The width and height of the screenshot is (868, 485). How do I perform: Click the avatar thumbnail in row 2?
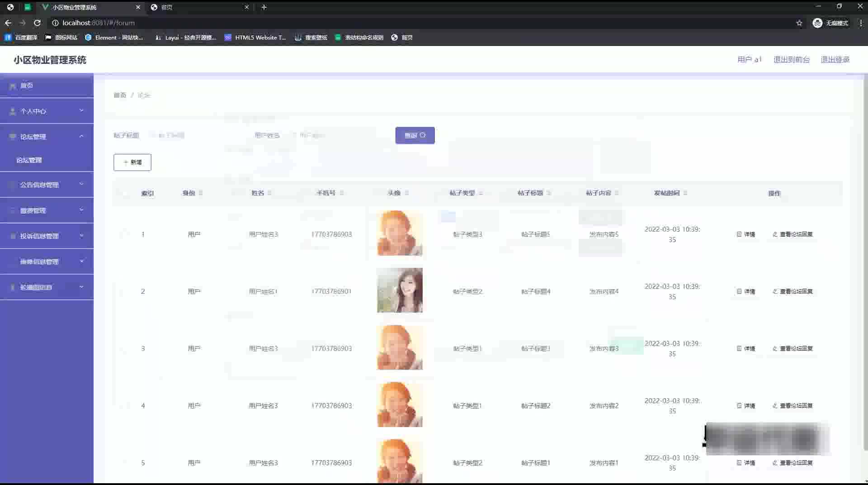400,290
